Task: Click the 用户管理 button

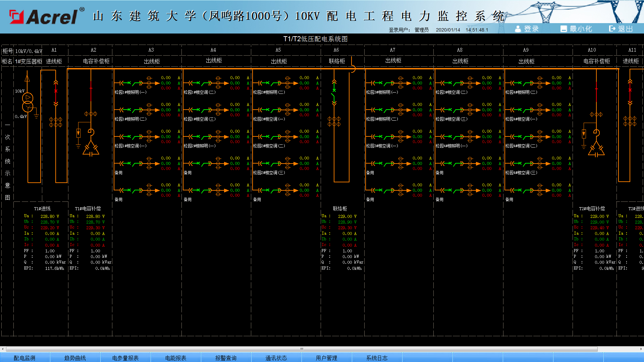Action: click(326, 358)
